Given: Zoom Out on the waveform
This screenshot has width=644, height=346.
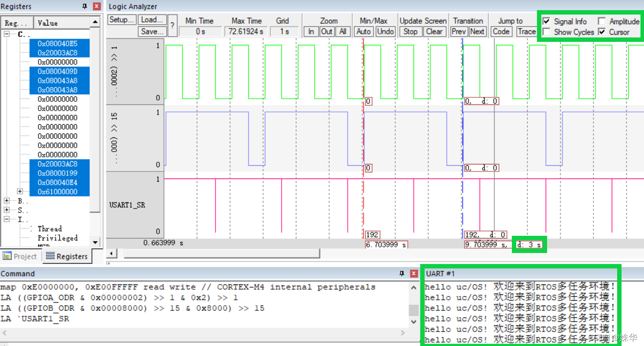Looking at the screenshot, I should (x=327, y=31).
